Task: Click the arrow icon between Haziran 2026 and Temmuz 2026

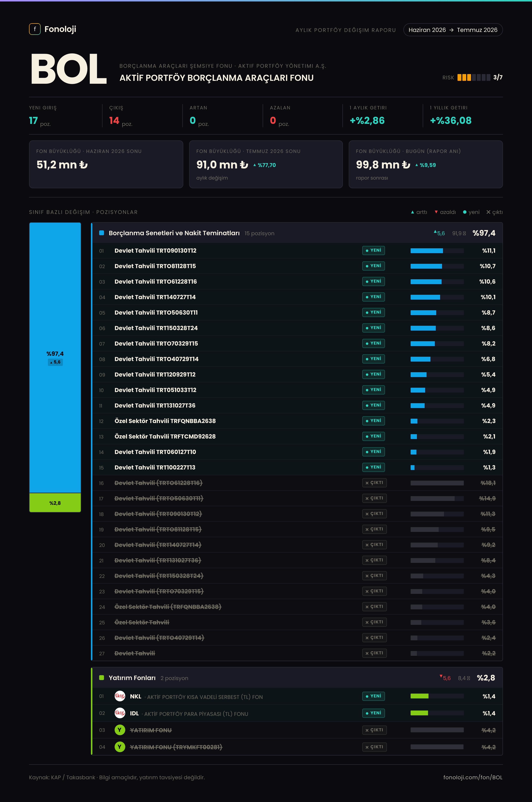Action: [451, 30]
